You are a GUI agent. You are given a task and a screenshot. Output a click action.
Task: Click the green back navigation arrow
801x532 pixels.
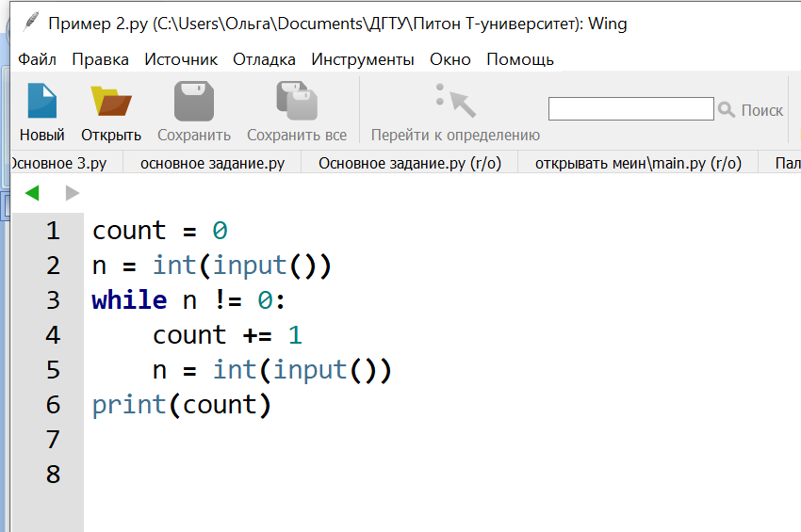click(32, 193)
